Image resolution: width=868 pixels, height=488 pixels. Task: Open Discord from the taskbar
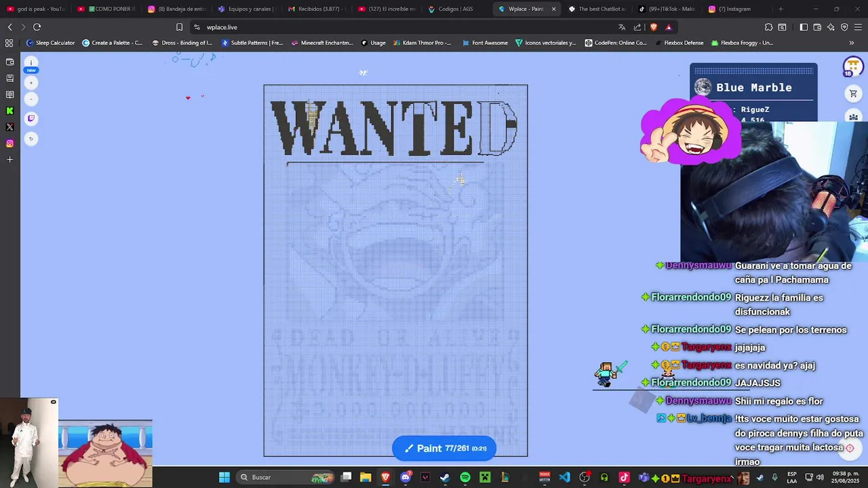[406, 477]
